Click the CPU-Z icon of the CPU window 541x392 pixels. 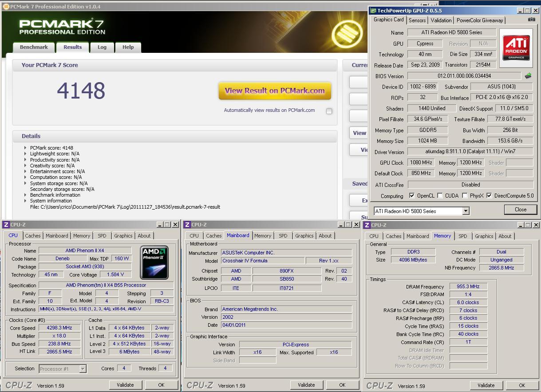coord(6,225)
